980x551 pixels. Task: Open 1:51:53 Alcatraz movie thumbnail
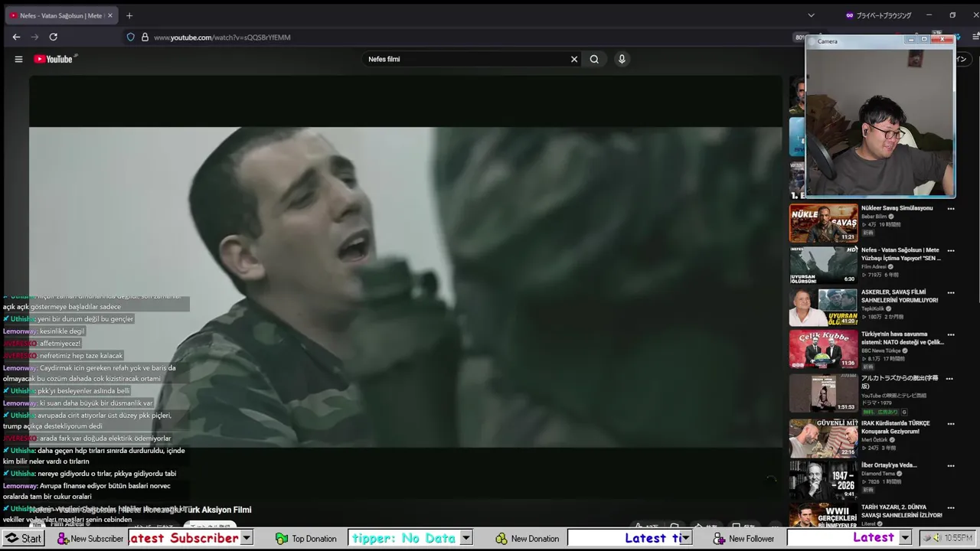coord(823,393)
